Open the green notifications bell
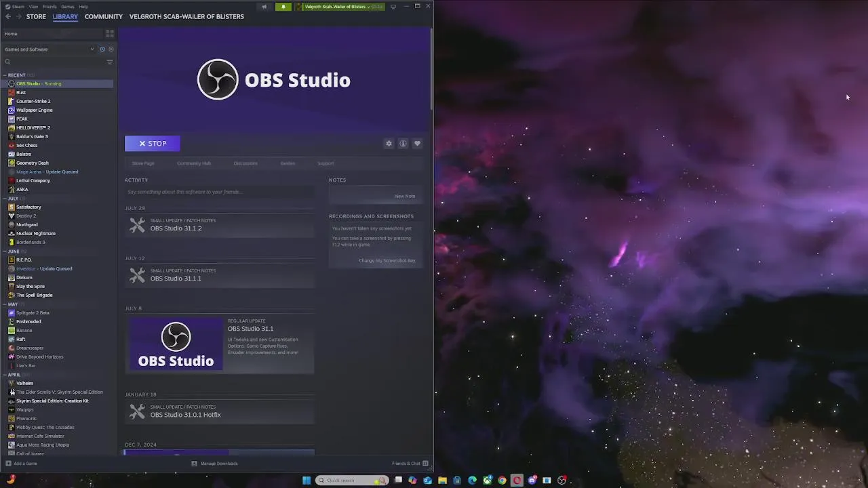The width and height of the screenshot is (868, 488). 283,6
